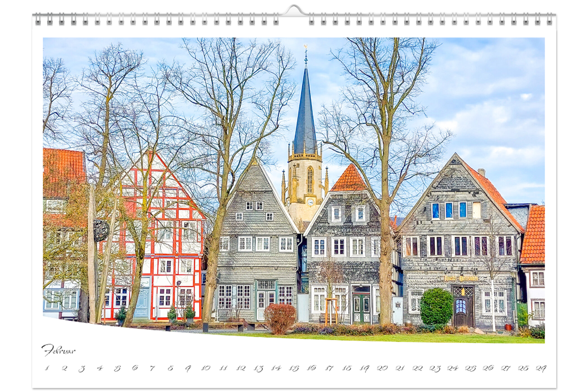Click the green double door of the slate house

tap(361, 308)
